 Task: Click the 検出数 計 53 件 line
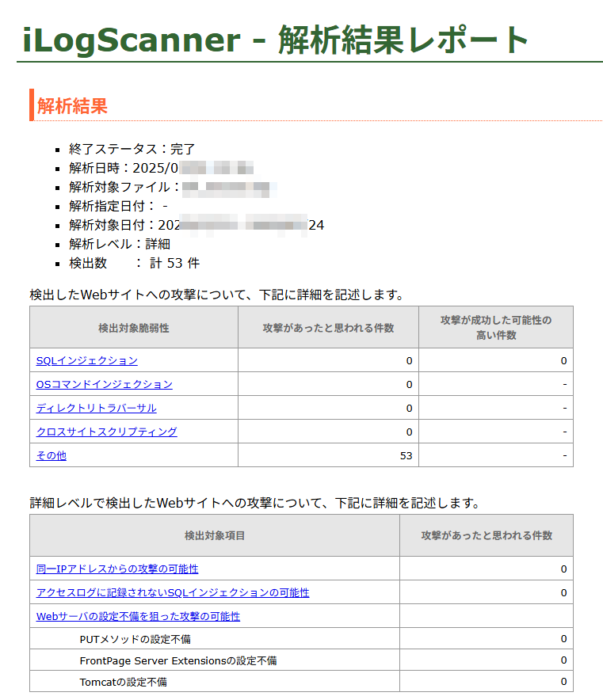click(x=134, y=263)
